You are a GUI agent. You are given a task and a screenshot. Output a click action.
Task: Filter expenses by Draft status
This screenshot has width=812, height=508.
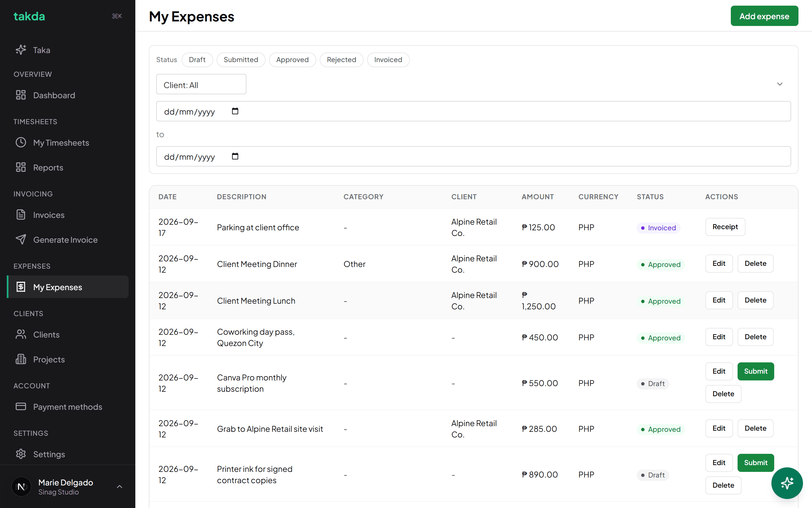click(197, 60)
